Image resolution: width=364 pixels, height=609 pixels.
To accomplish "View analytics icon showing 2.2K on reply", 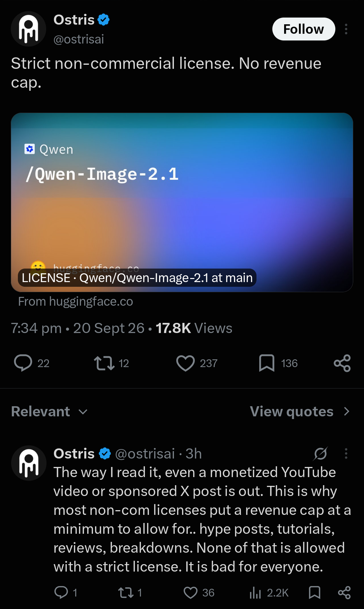I will pos(255,592).
